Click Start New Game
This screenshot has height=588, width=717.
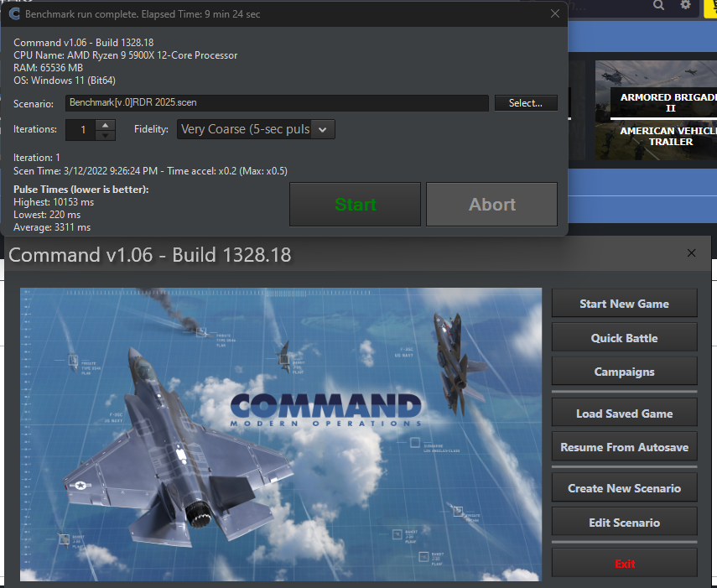pos(624,304)
